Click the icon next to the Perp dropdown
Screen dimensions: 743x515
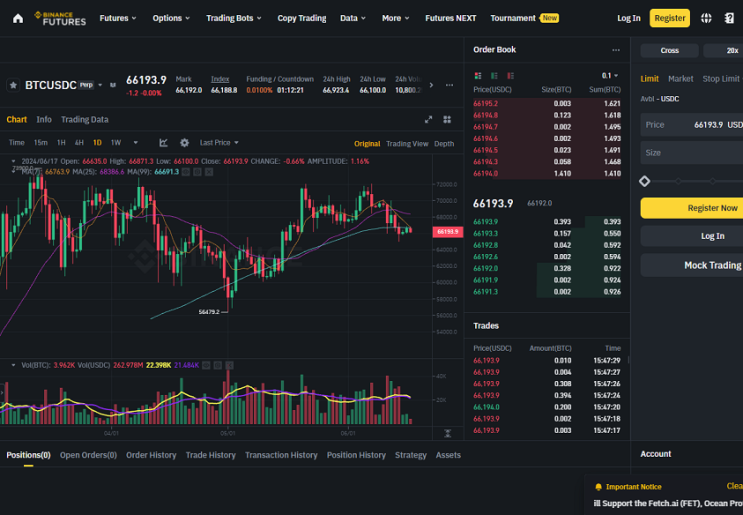coord(113,85)
